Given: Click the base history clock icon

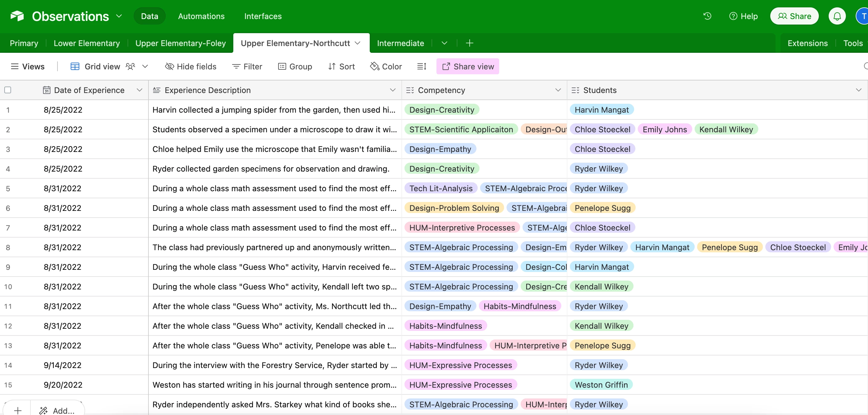Looking at the screenshot, I should click(707, 16).
